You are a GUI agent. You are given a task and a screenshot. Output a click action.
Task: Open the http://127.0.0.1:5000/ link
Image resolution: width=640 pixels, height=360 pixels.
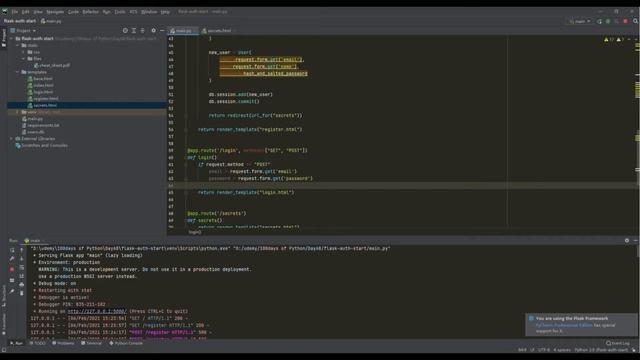[x=97, y=311]
